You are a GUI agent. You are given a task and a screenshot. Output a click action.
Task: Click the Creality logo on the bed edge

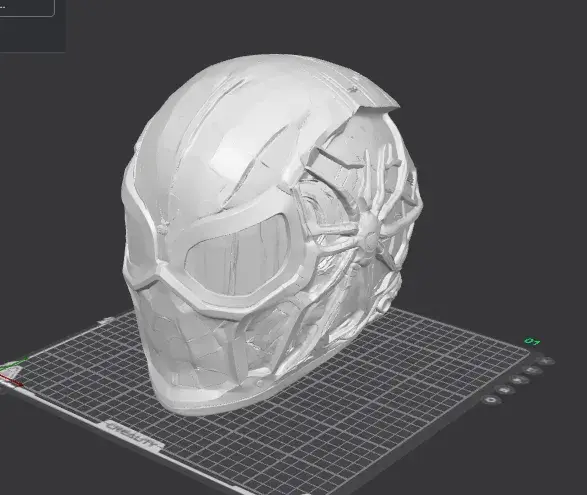(x=133, y=435)
